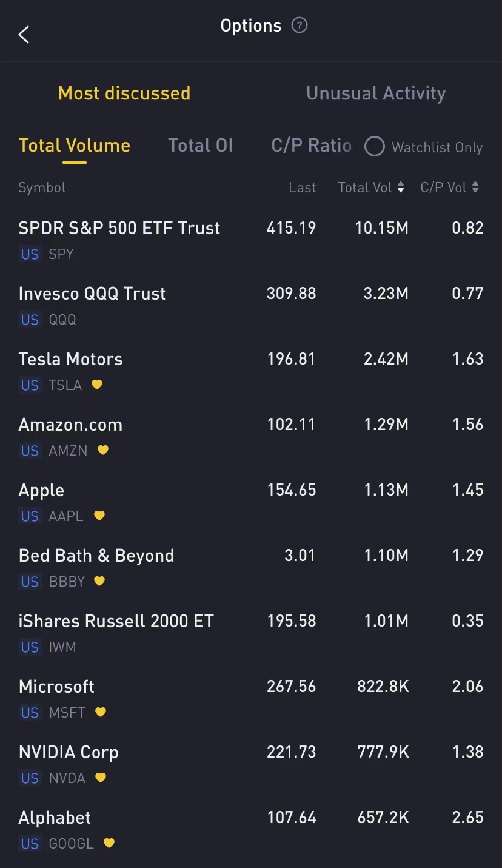Screen dimensions: 502x868
Task: Toggle the NVDA heart icon
Action: (101, 778)
